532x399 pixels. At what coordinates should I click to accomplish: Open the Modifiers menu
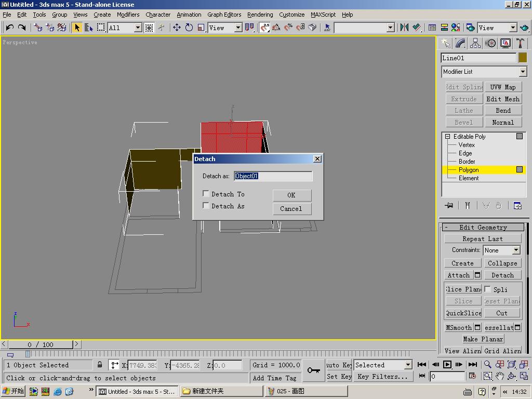128,15
